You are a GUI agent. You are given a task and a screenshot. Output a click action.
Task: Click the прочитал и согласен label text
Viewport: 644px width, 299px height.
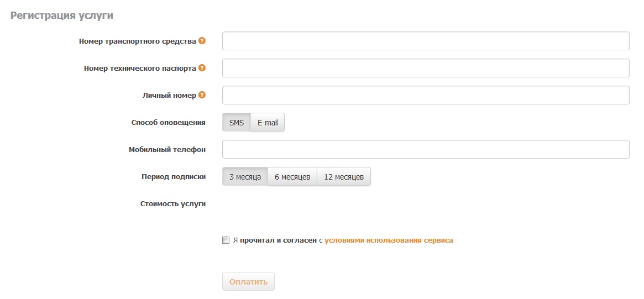(279, 240)
